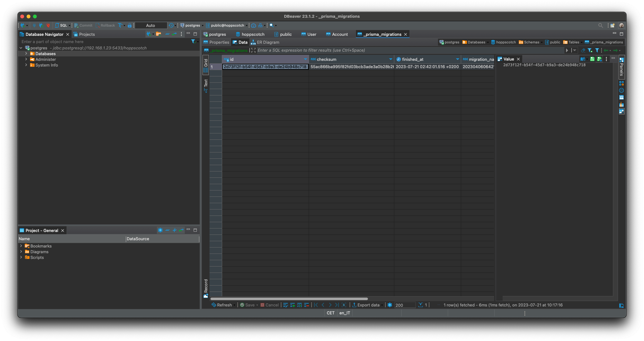Open the ER Diagram tab

pos(267,42)
